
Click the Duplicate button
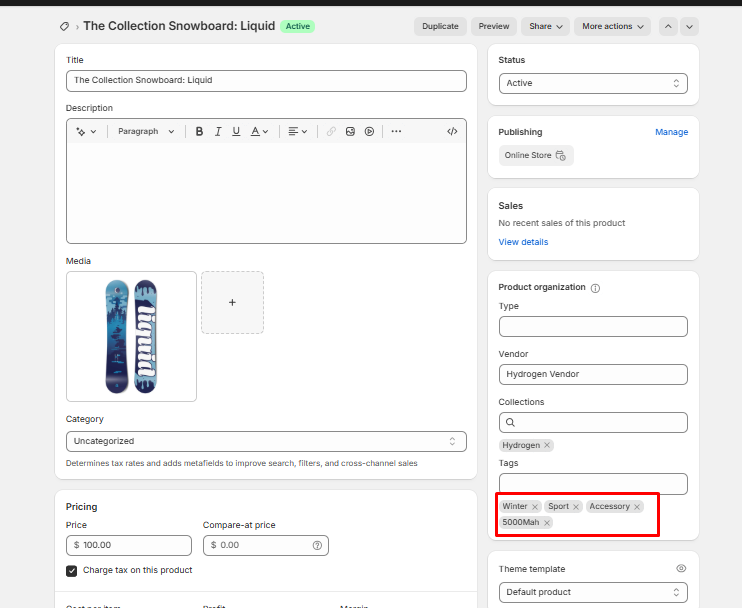point(440,26)
